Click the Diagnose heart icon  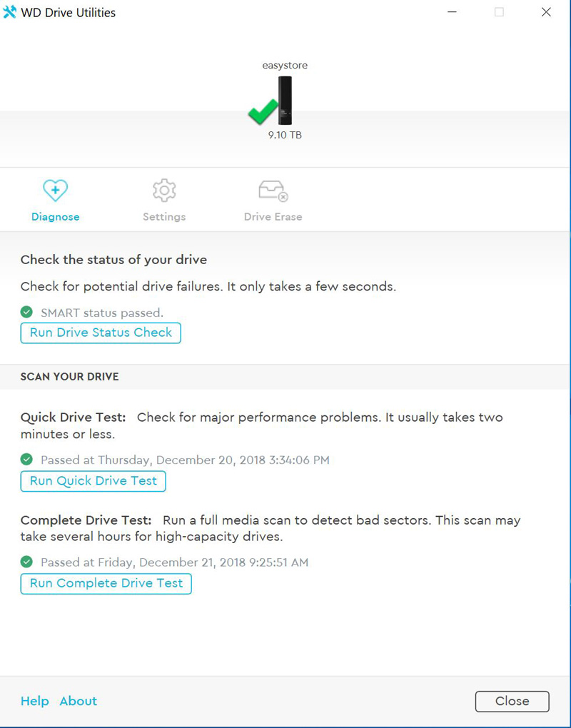(55, 191)
